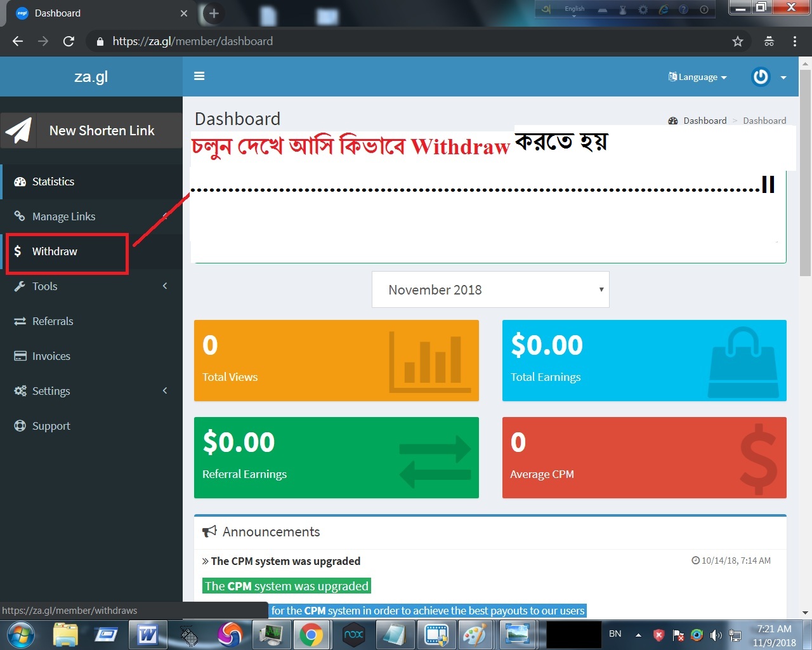This screenshot has width=812, height=650.
Task: Click the Referral Earnings $0.00 card
Action: [336, 458]
